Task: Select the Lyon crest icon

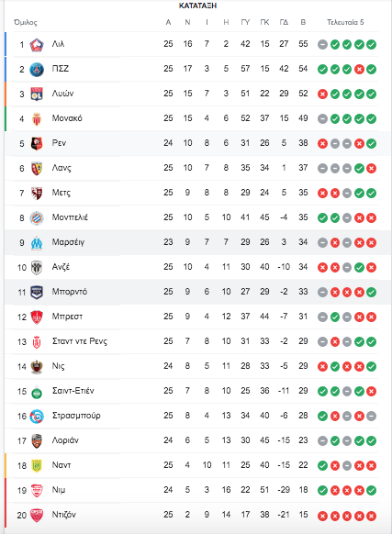Action: pos(37,95)
